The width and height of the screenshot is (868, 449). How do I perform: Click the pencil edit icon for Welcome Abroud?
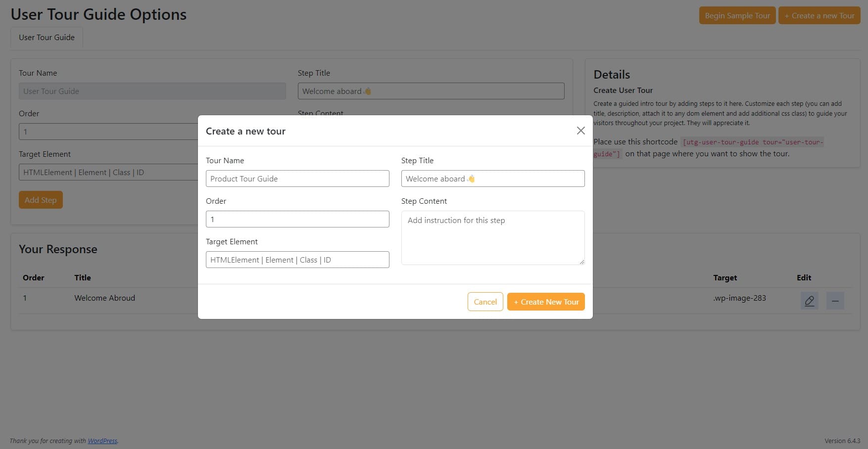click(x=809, y=301)
